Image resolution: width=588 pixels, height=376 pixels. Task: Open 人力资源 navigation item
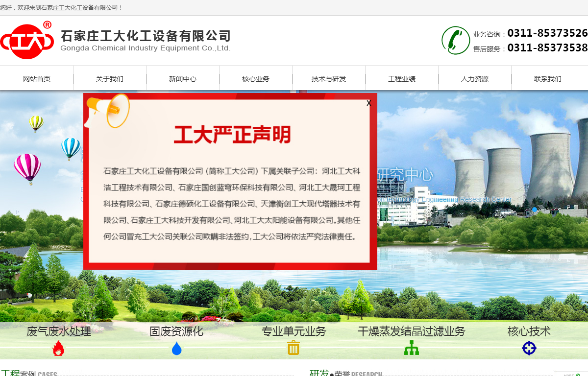point(475,78)
